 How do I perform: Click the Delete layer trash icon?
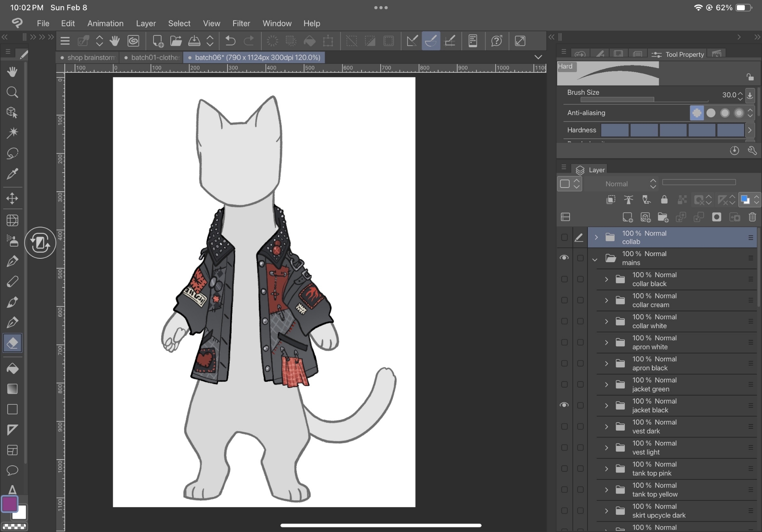point(752,217)
